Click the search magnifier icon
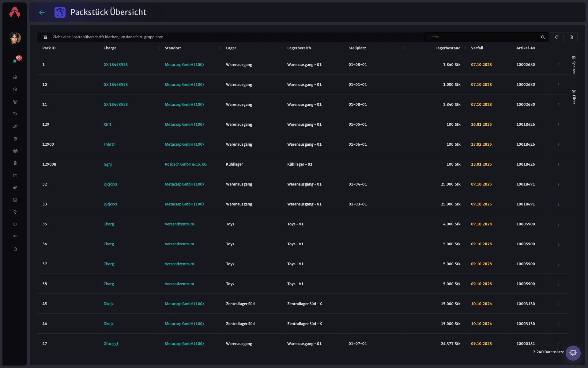588x368 pixels. pos(543,37)
